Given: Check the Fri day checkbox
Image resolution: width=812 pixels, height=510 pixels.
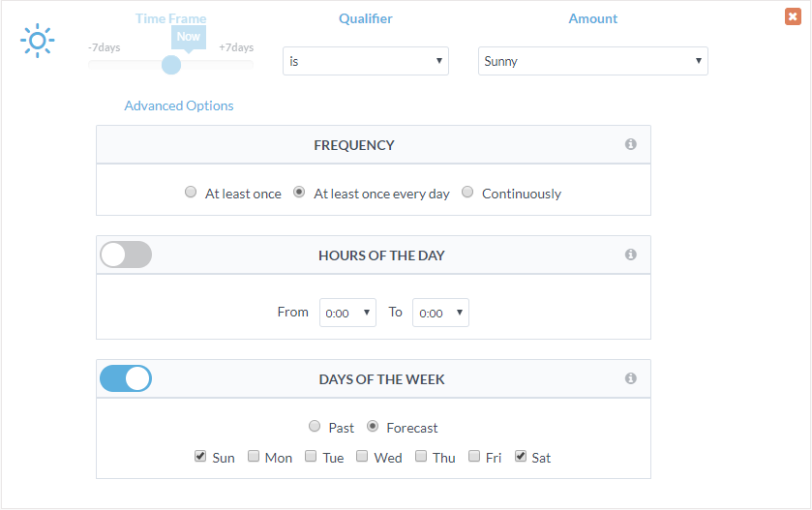Looking at the screenshot, I should (x=474, y=456).
